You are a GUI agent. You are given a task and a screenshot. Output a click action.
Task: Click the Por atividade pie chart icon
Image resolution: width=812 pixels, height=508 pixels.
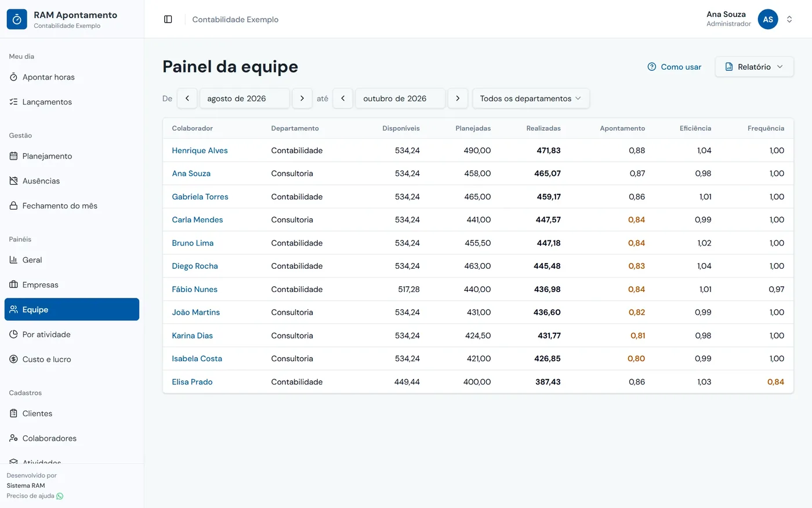tap(13, 334)
